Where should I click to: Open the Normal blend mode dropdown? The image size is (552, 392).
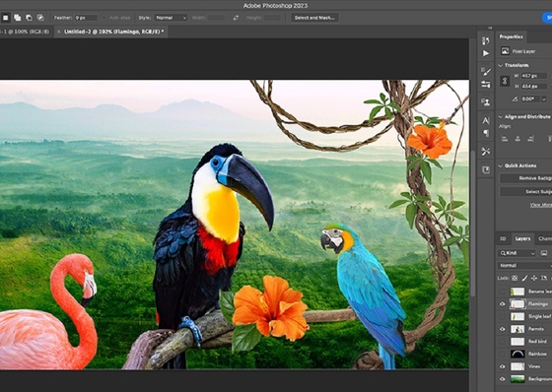[x=524, y=265]
